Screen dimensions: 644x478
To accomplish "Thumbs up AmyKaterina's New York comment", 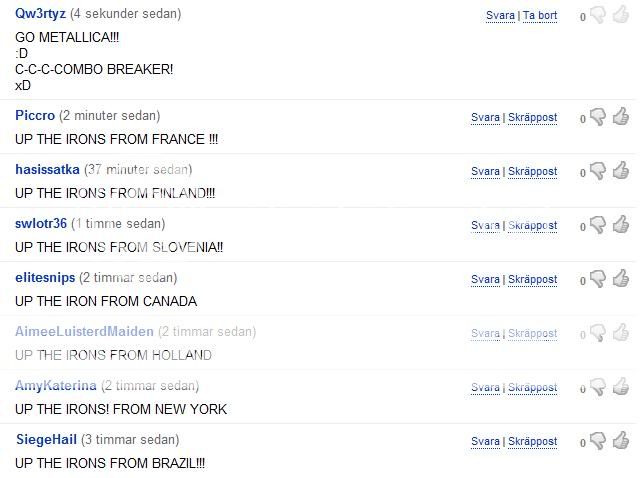I will 621,386.
